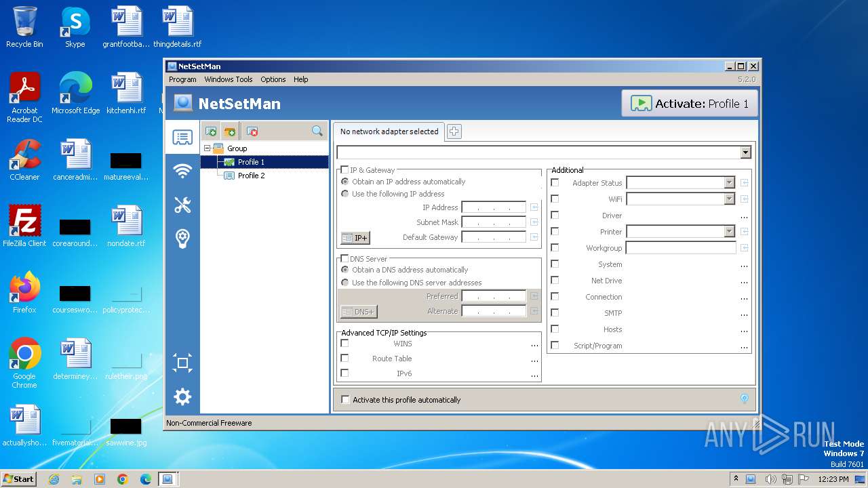Open the Program menu
868x488 pixels.
coord(182,79)
